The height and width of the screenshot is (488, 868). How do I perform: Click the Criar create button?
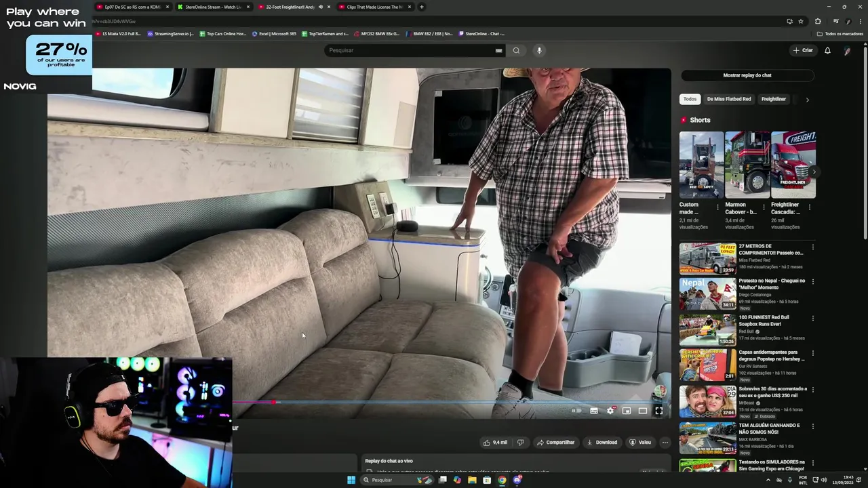pyautogui.click(x=803, y=50)
